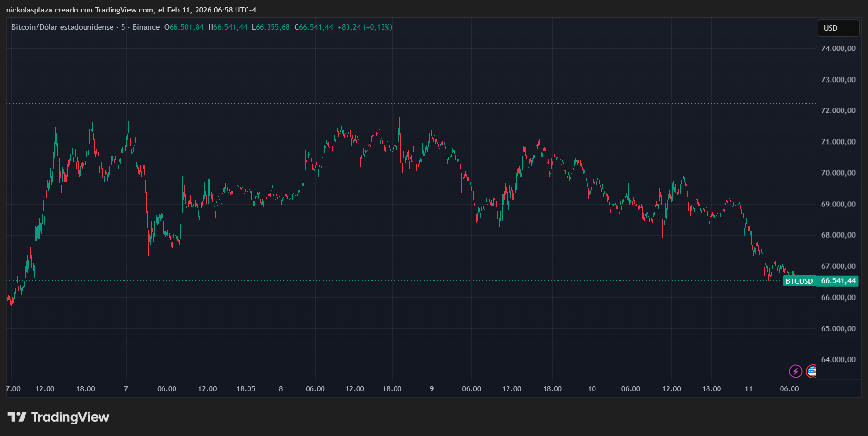
Task: Click the +83,24 (+0,13%) change value
Action: point(365,27)
